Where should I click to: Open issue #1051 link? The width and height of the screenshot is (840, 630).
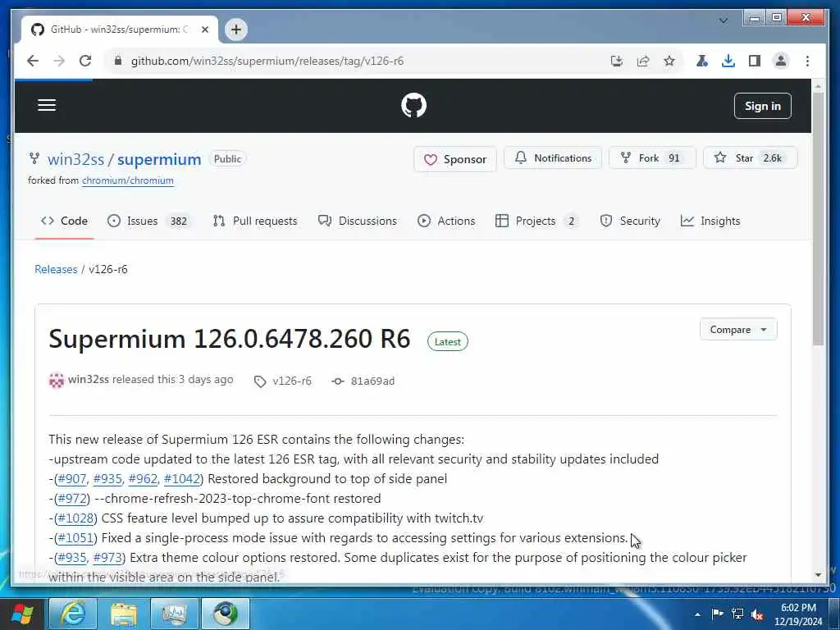click(x=75, y=538)
